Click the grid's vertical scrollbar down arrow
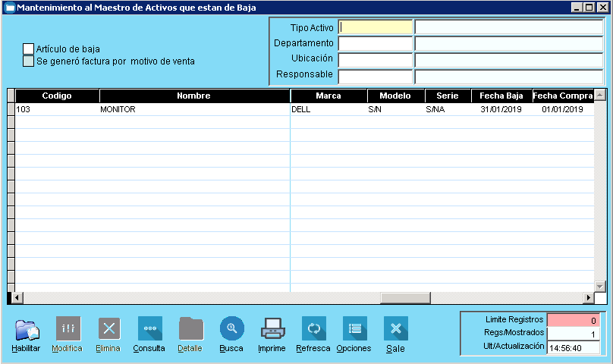This screenshot has width=613, height=364. (x=599, y=286)
